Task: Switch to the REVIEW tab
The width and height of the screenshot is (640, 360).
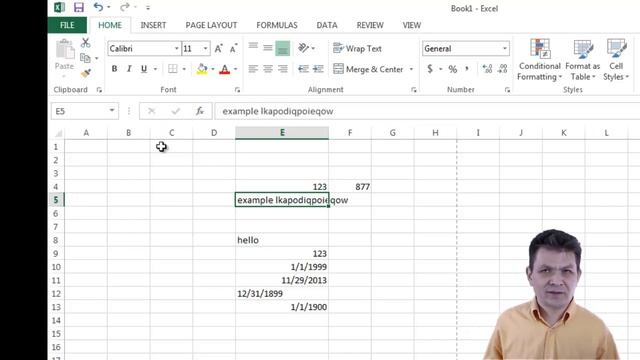Action: (x=370, y=25)
